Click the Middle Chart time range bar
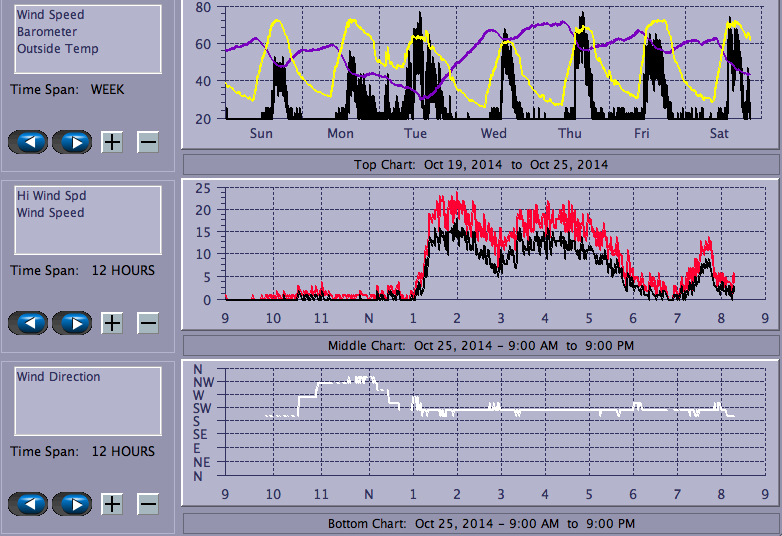 pyautogui.click(x=480, y=345)
